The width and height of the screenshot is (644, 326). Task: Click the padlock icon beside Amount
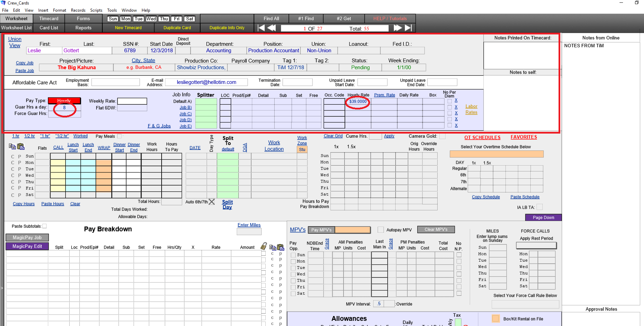pos(264,246)
